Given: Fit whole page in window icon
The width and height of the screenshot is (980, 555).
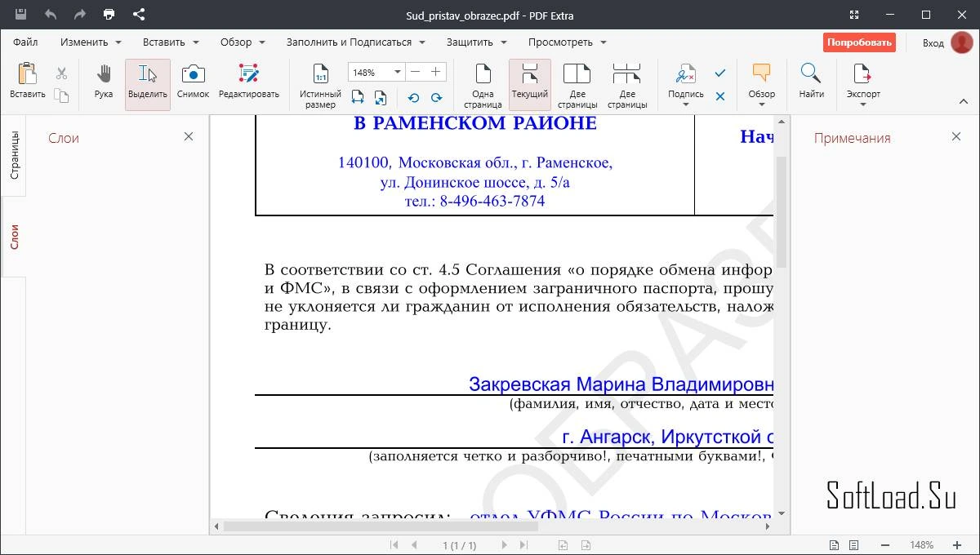Looking at the screenshot, I should (381, 97).
